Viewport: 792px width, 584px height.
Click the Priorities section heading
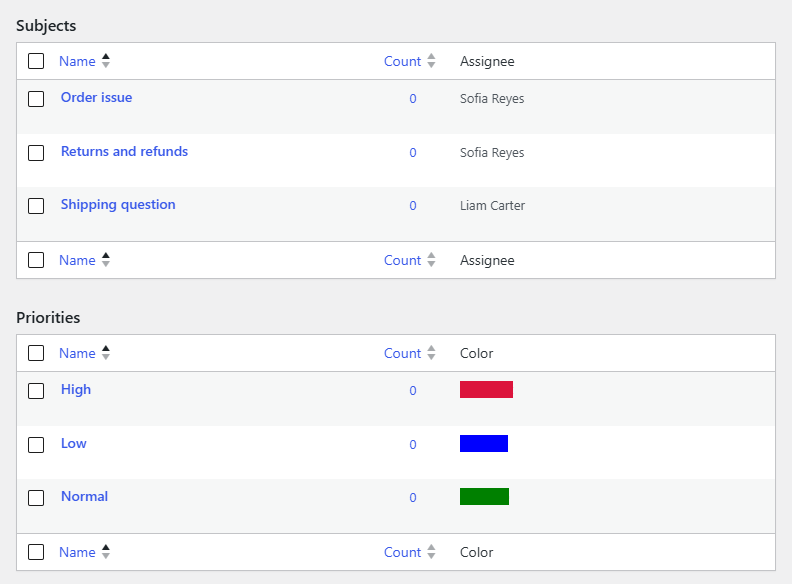(48, 318)
